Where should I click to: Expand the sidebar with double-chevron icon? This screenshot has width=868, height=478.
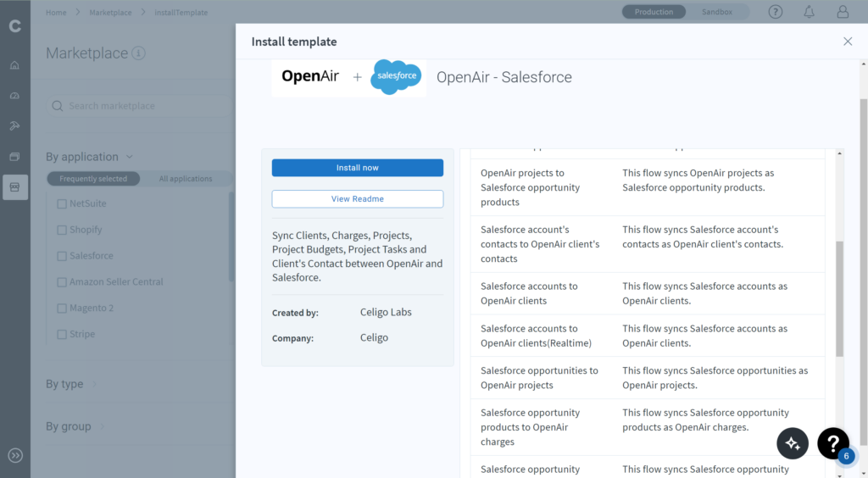point(15,455)
